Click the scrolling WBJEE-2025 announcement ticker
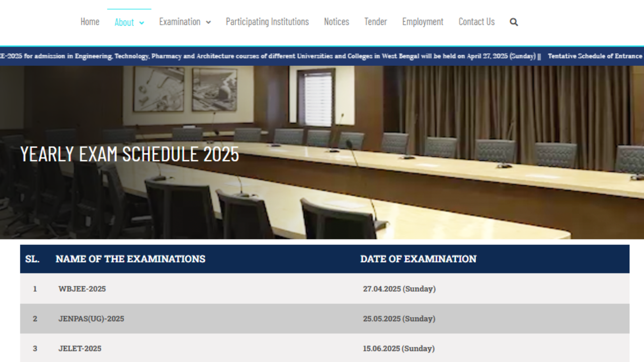 270,56
